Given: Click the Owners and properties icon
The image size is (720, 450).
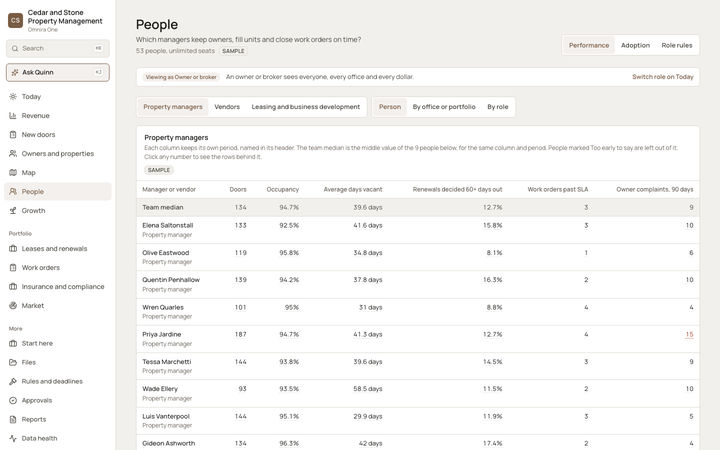Looking at the screenshot, I should point(13,153).
